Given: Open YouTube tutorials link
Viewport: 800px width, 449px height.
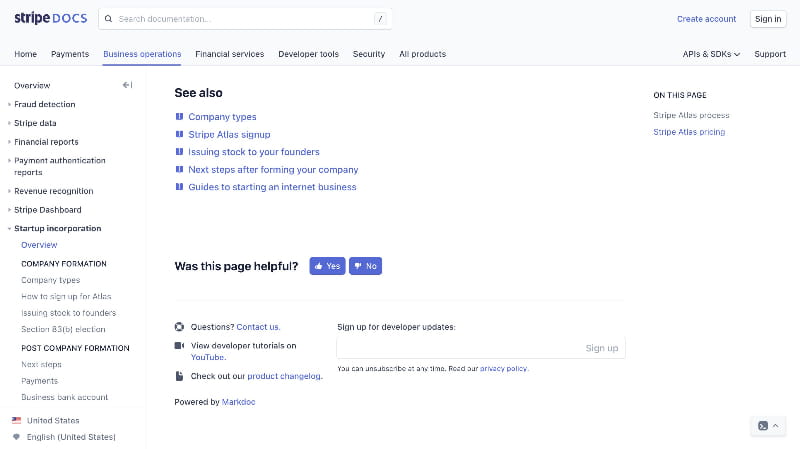Looking at the screenshot, I should 208,357.
